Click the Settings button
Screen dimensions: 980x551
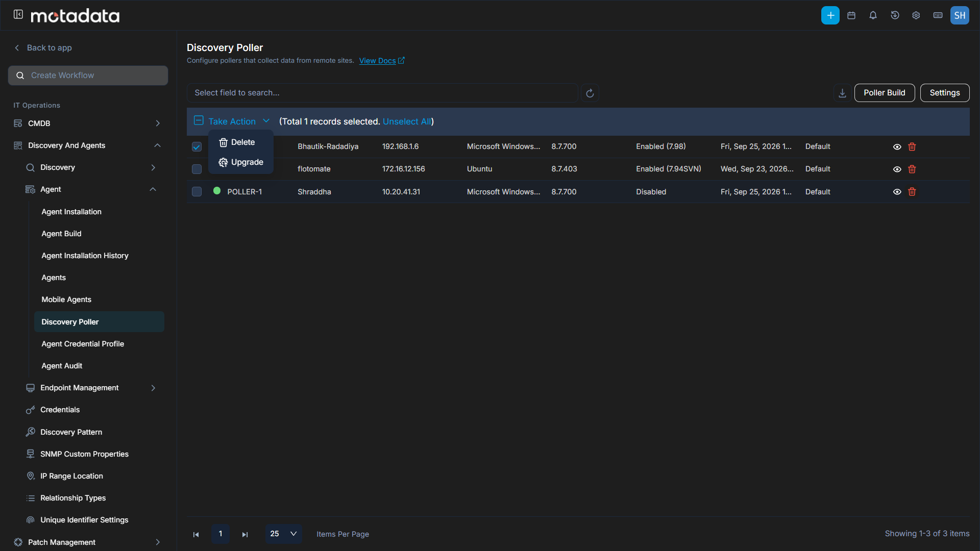[x=944, y=93]
